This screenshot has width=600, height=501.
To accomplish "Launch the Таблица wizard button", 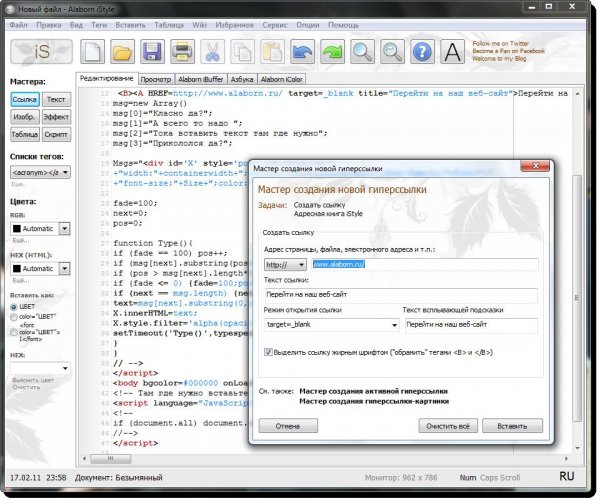I will (x=25, y=134).
